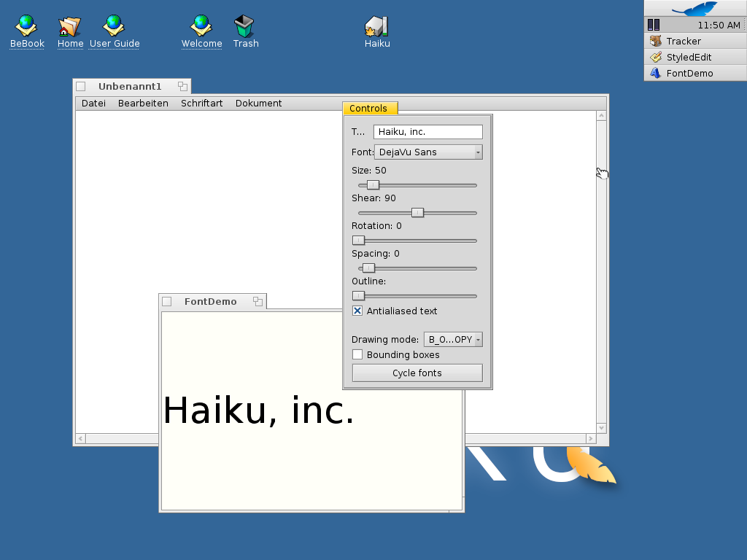Click the 'Outline:' label
The image size is (747, 560).
368,281
